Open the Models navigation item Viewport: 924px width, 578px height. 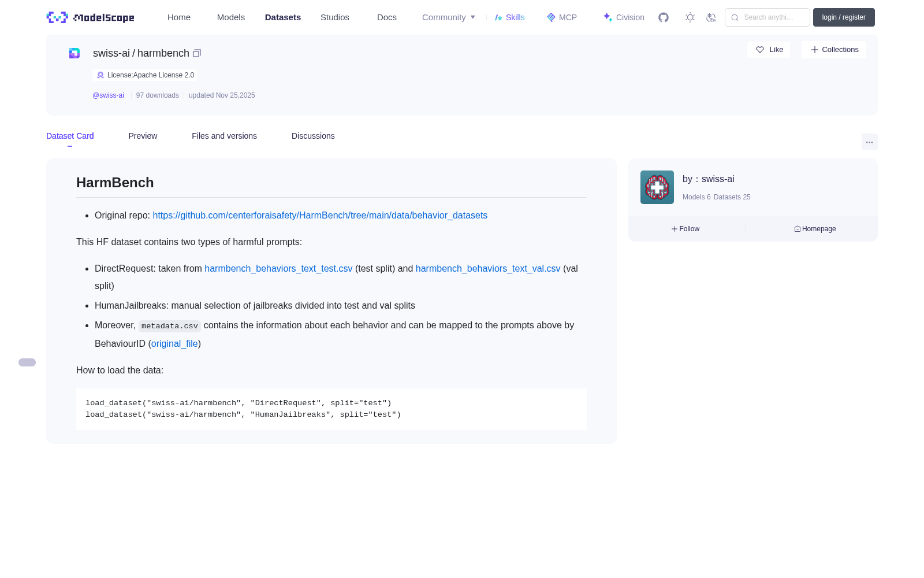click(231, 17)
